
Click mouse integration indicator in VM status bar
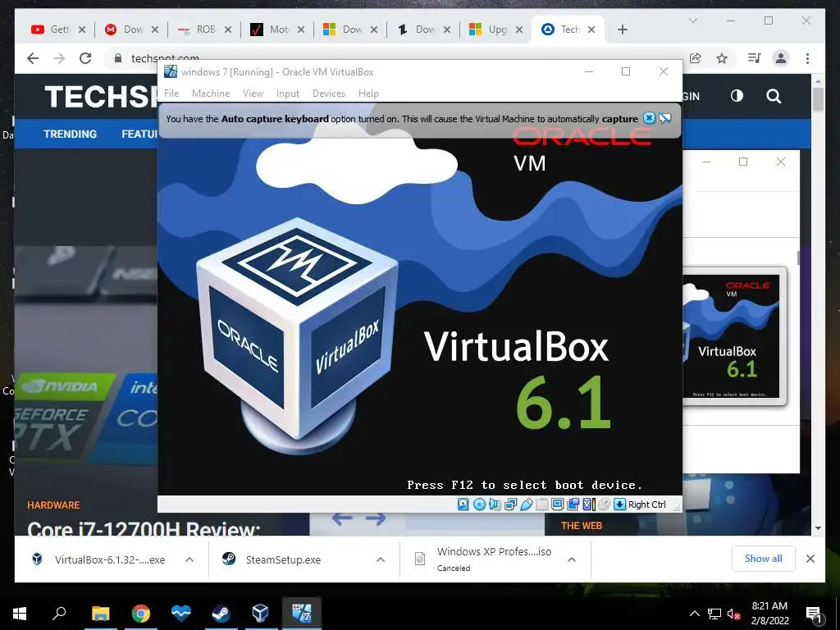click(605, 504)
